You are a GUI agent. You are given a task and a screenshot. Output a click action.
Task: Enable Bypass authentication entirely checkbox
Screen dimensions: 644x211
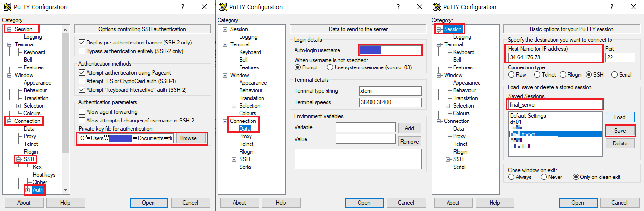click(82, 51)
